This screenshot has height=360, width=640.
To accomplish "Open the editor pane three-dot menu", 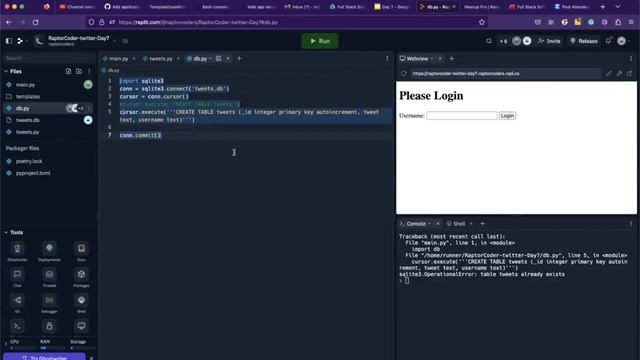I will pos(387,58).
